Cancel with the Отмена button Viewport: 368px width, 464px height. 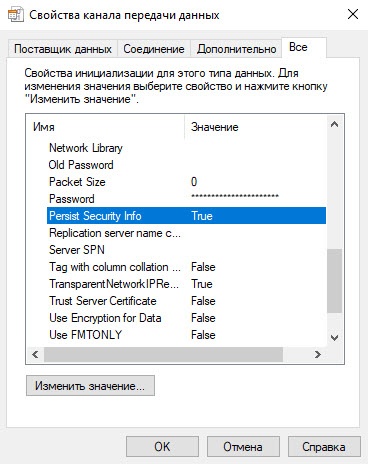click(243, 447)
